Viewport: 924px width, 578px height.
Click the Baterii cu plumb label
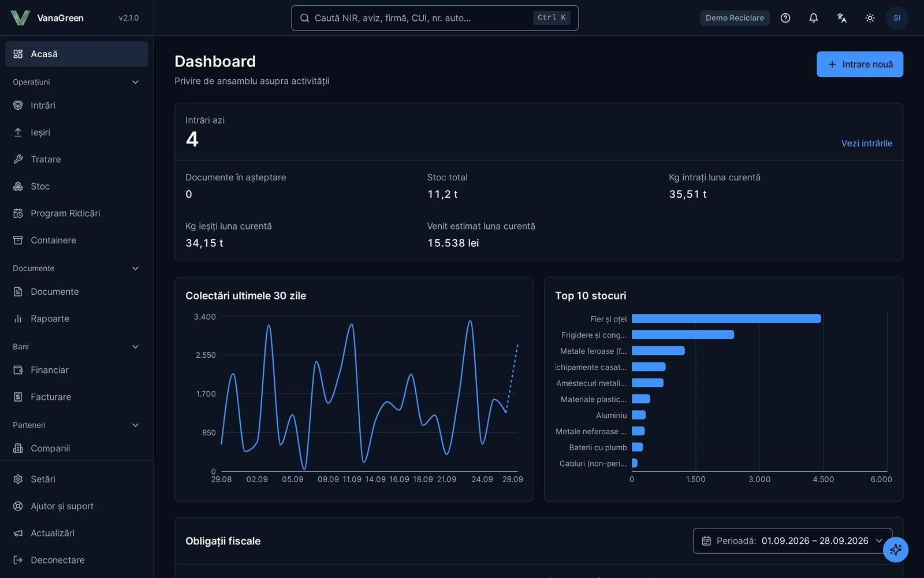click(598, 447)
